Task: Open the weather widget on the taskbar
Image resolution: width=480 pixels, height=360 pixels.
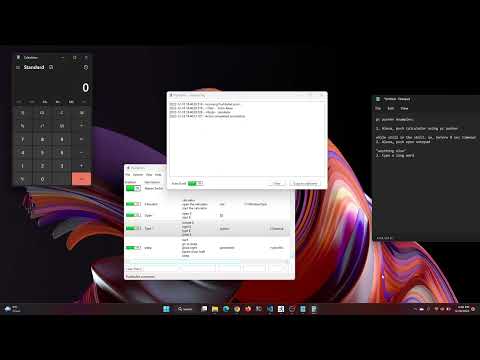Action: click(x=12, y=309)
